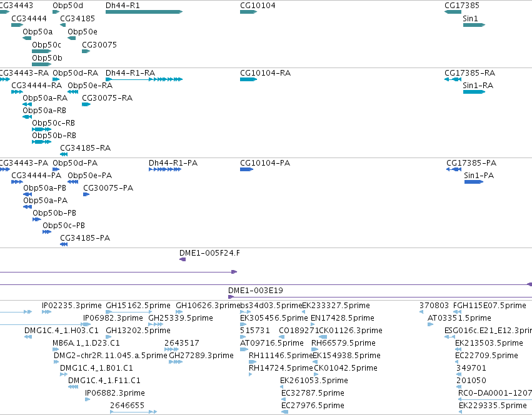Click the EK233327.5prime EST label
This screenshot has height=415, width=532.
point(336,306)
